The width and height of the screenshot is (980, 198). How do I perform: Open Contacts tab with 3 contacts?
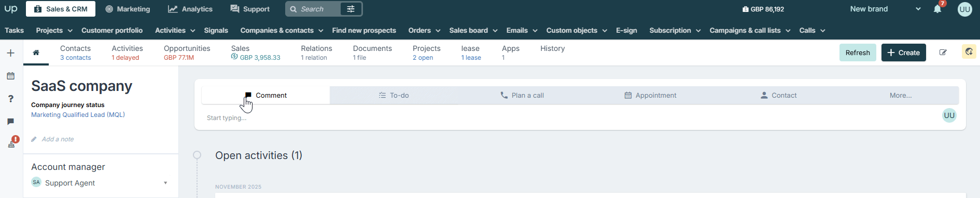[x=75, y=52]
